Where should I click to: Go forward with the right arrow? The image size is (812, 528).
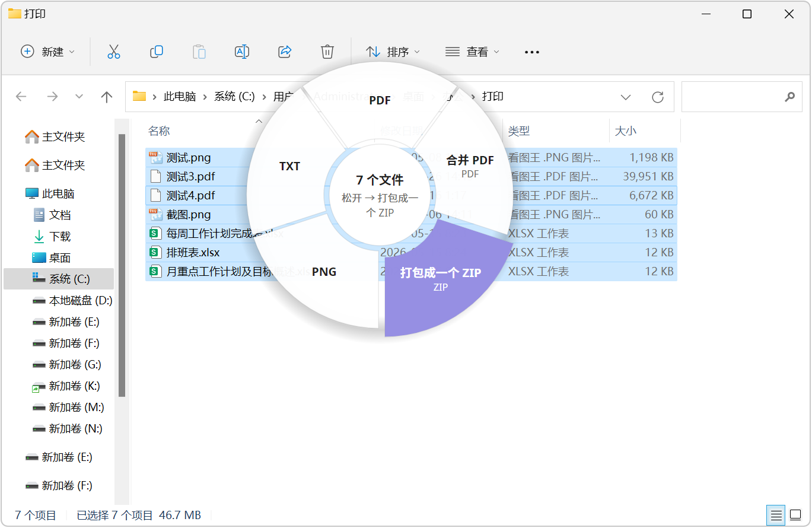click(x=52, y=97)
